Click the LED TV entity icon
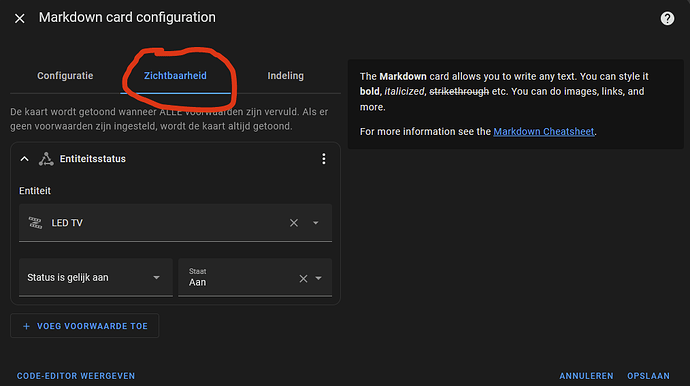This screenshot has height=386, width=690. 35,223
